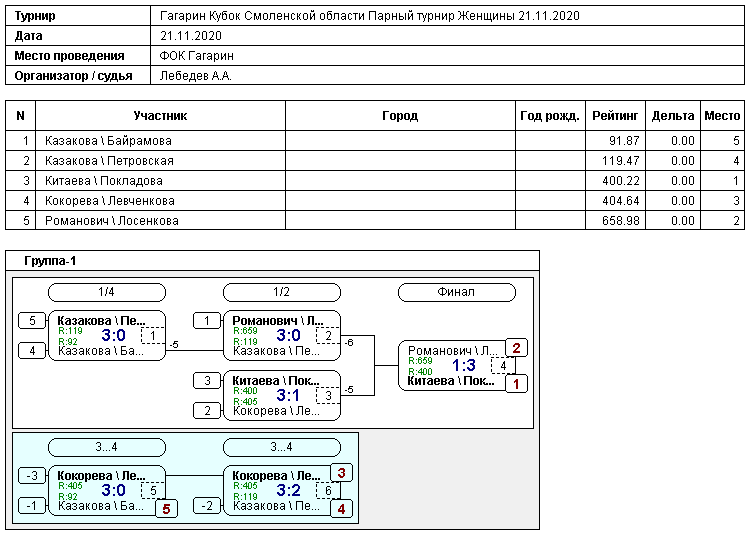Screen dimensions: 750x535
Task: Click the dashed match number 4 box
Action: [x=503, y=366]
